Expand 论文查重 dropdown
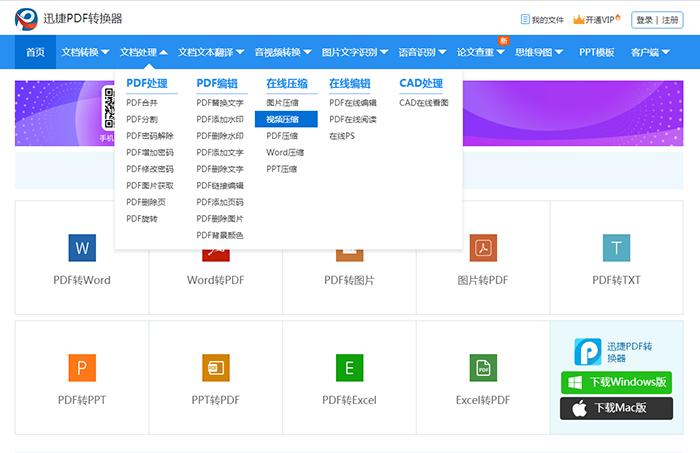This screenshot has height=453, width=700. tap(480, 52)
